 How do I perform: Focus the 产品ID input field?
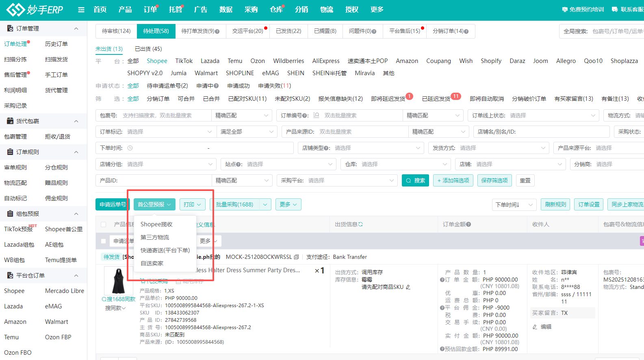(x=154, y=180)
